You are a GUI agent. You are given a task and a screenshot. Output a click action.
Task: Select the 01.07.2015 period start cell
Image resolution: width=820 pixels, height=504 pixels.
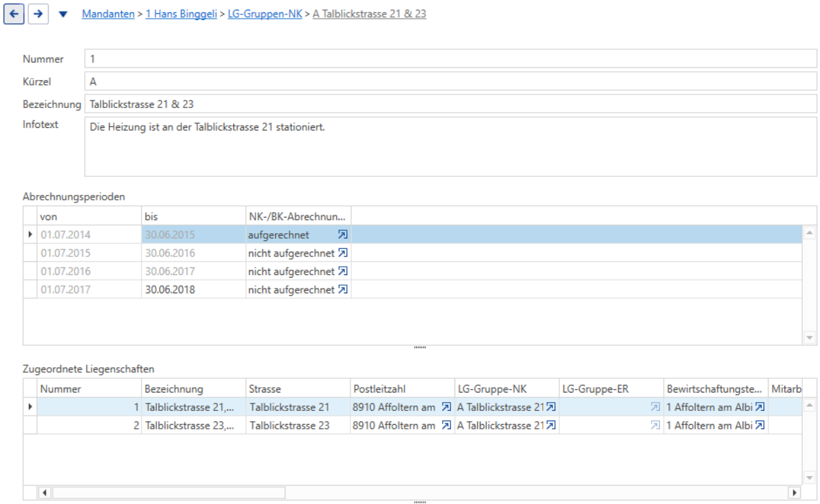[x=89, y=253]
